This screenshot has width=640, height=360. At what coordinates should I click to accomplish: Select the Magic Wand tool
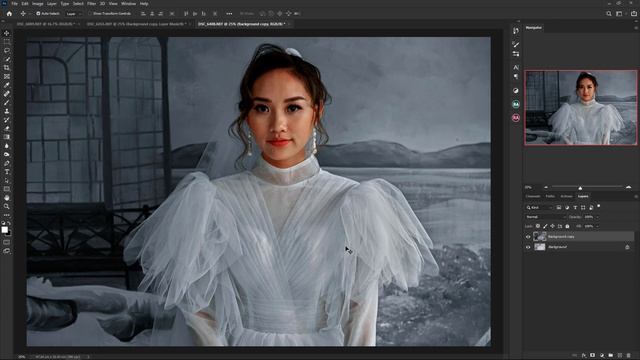pyautogui.click(x=7, y=59)
